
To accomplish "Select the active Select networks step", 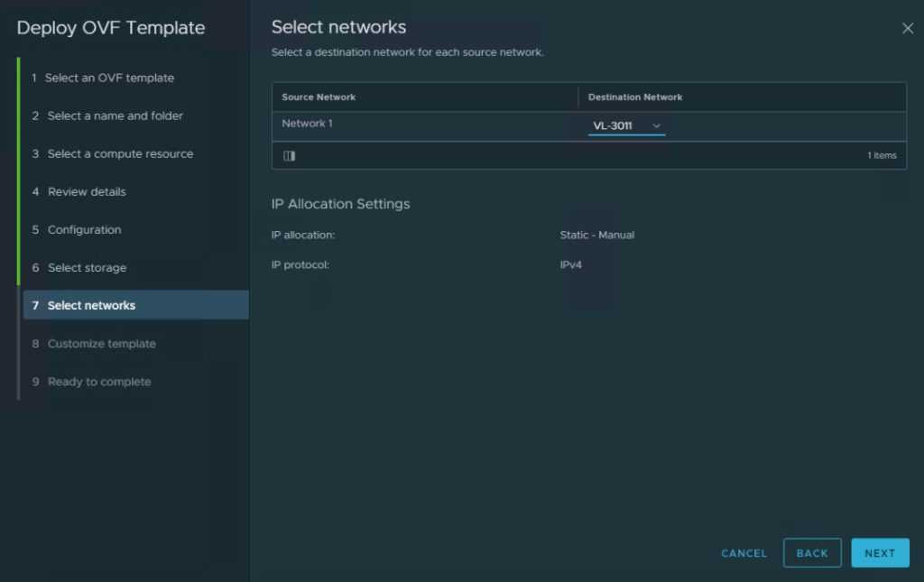I will [x=91, y=306].
